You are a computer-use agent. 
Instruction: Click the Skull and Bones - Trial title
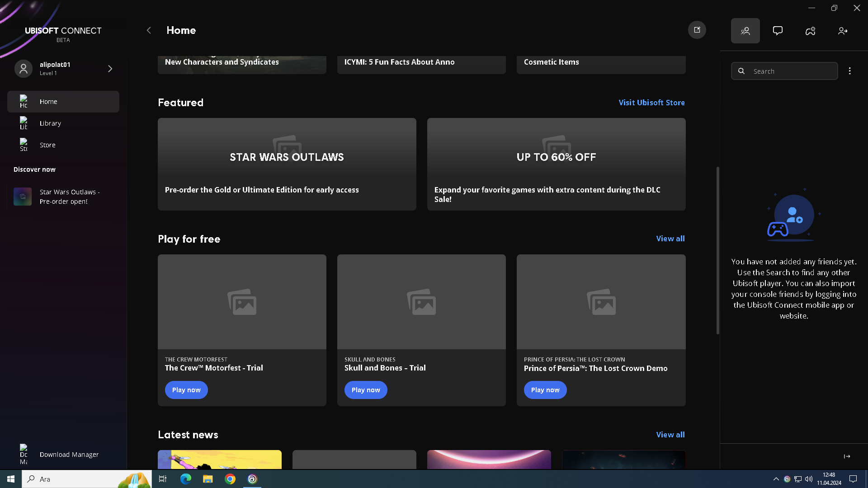click(385, 368)
